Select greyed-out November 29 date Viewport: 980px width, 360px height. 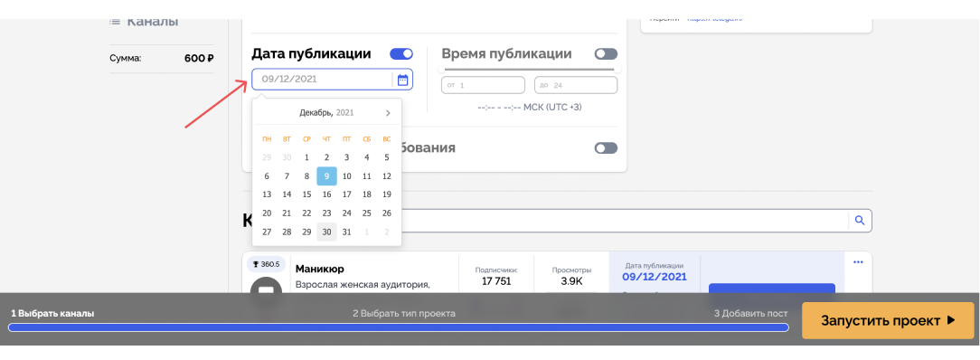(x=267, y=157)
